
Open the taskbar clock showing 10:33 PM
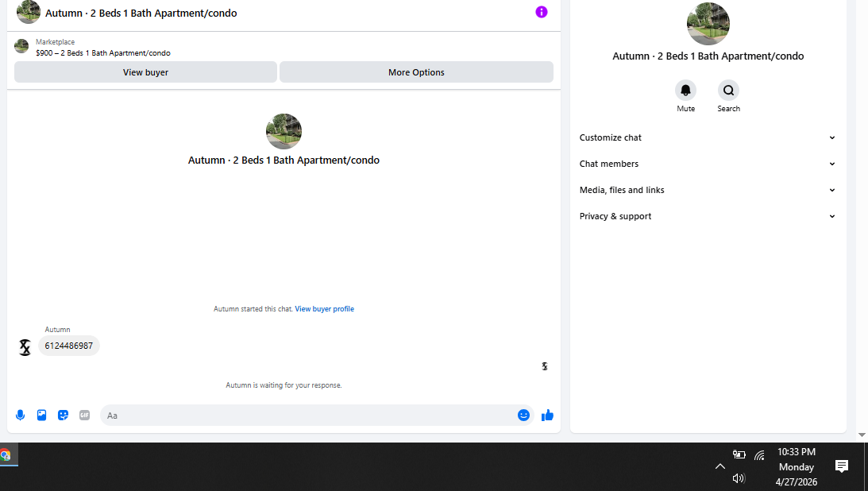[796, 466]
